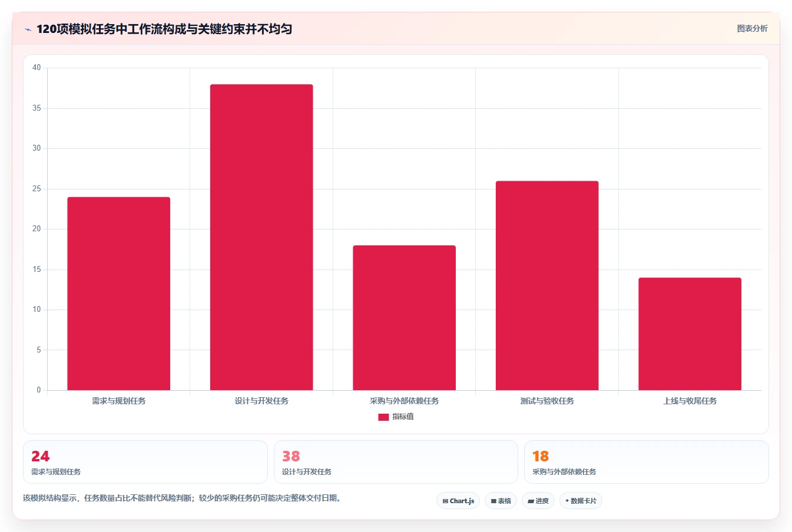Image resolution: width=792 pixels, height=532 pixels.
Task: Open the data card showing 24
Action: coord(145,462)
